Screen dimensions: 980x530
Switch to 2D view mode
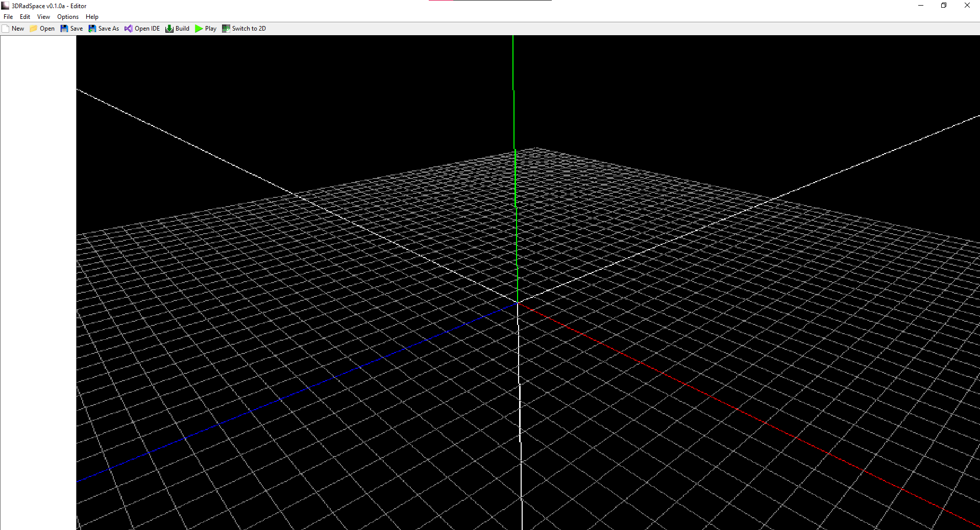[x=244, y=29]
